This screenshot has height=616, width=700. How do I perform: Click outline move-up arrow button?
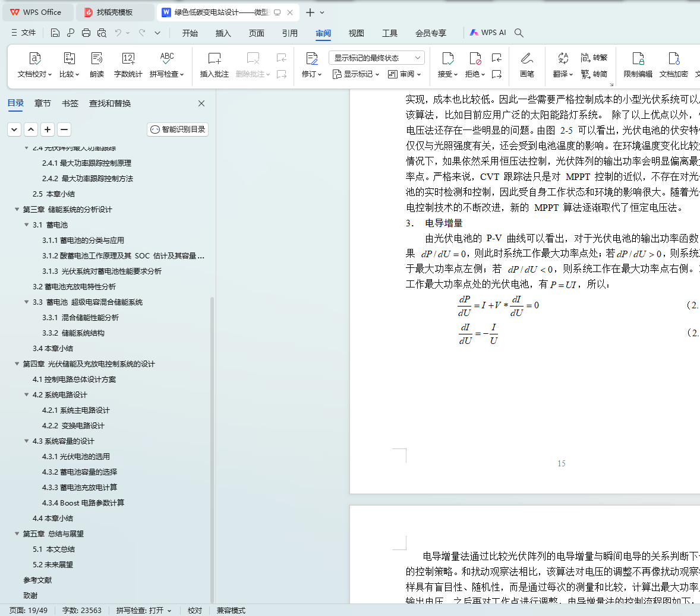pos(31,129)
